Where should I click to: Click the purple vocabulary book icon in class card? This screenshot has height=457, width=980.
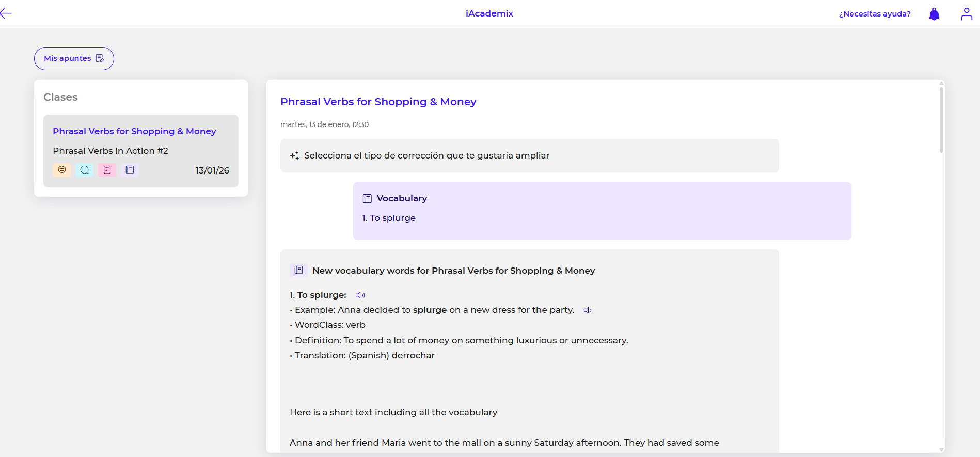click(x=130, y=170)
